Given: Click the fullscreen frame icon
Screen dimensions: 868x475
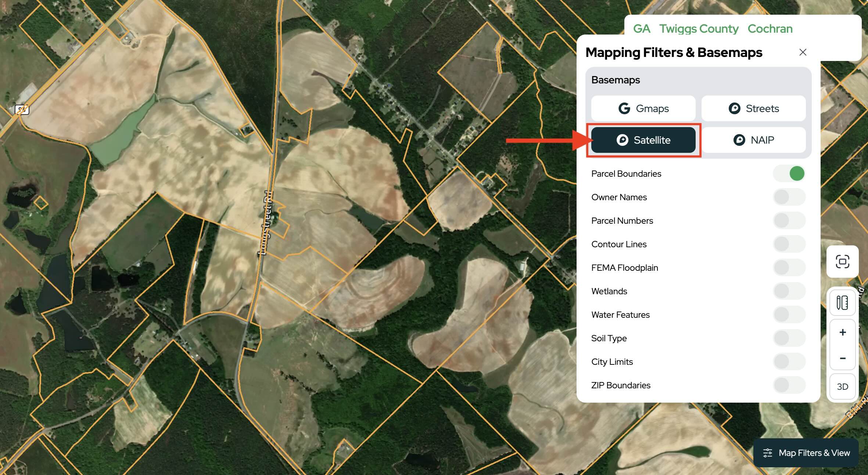Looking at the screenshot, I should [x=842, y=262].
